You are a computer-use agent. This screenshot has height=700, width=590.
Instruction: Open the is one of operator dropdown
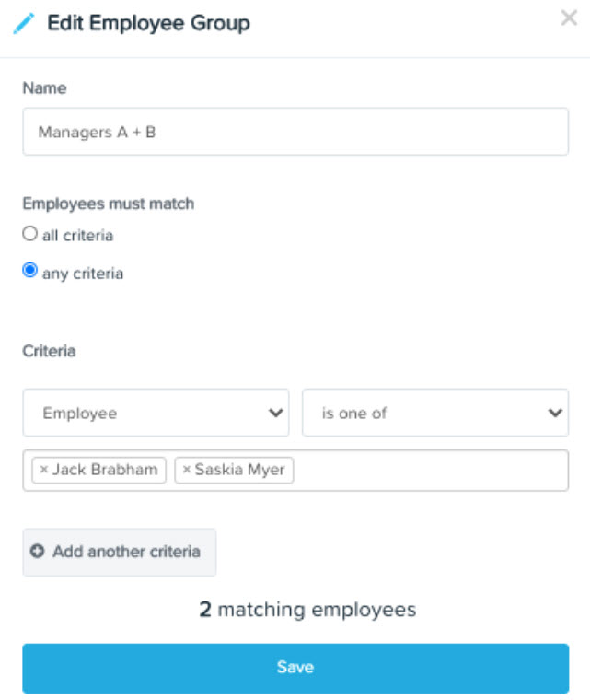click(x=435, y=413)
